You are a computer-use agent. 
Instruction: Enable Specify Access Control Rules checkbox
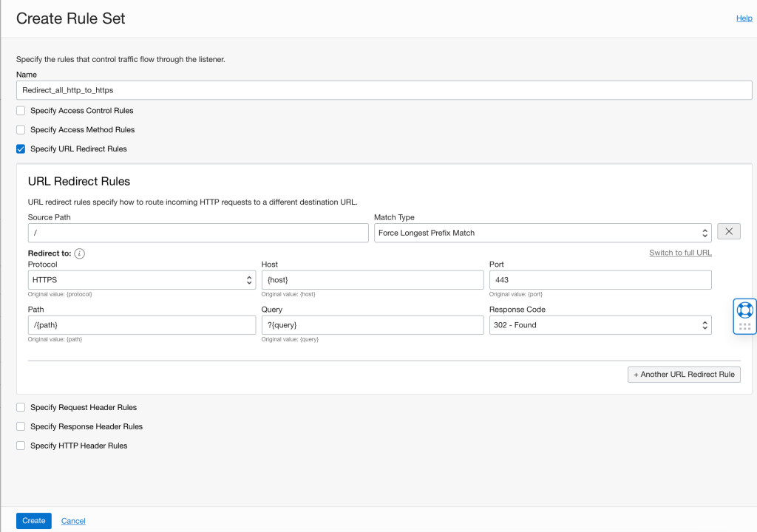pos(21,111)
